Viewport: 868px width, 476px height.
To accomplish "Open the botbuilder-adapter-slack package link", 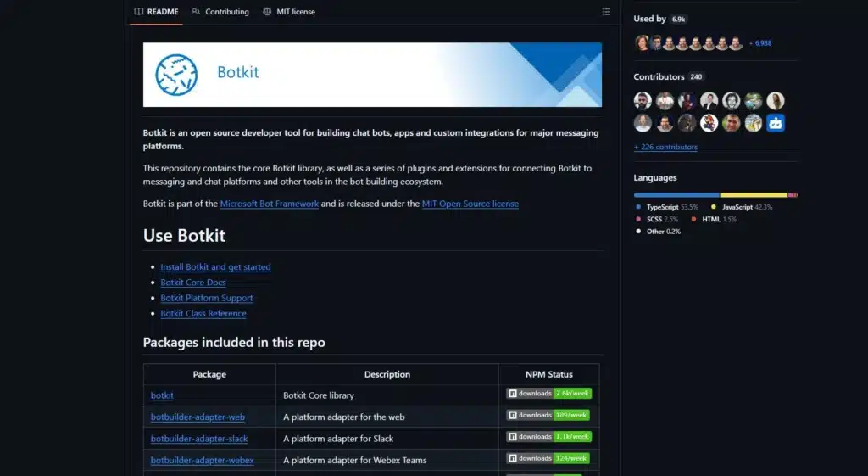I will tap(198, 439).
